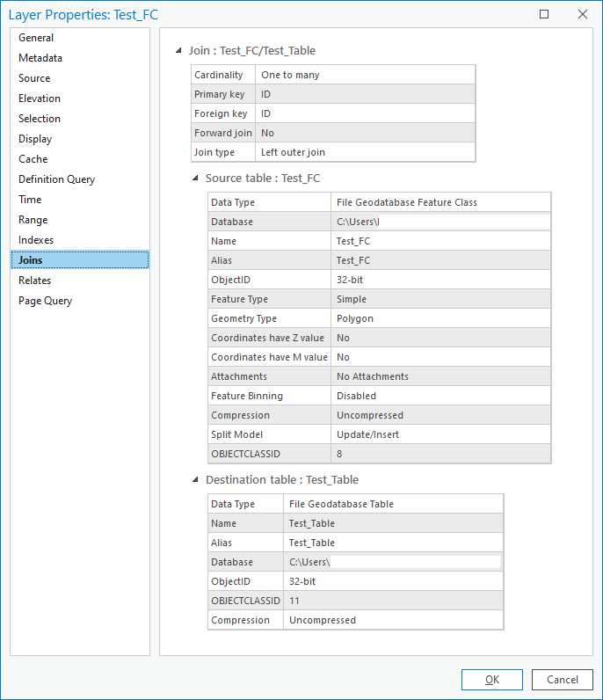Click the 'Geometry Type' label cell
Viewport: 603px width, 700px height.
pyautogui.click(x=270, y=318)
